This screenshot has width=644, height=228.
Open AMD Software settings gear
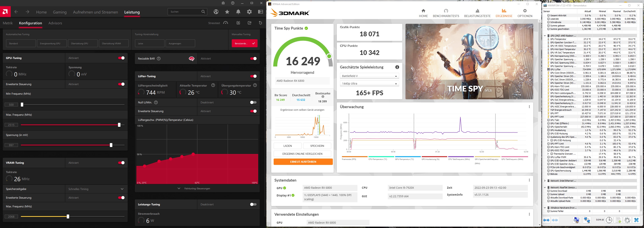249,12
